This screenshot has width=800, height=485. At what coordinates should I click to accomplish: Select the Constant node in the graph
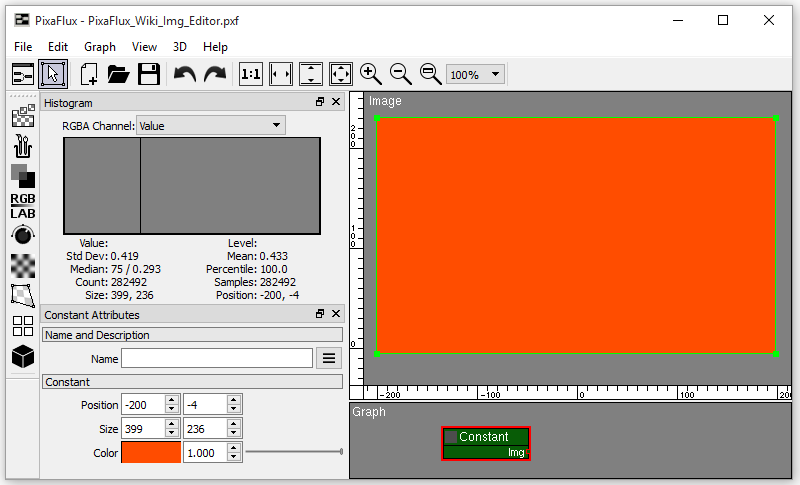[485, 438]
